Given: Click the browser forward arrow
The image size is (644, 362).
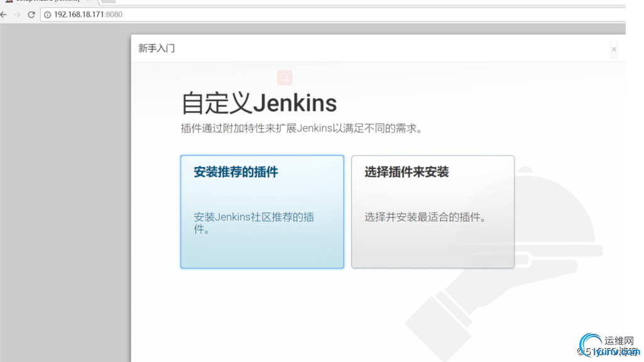Looking at the screenshot, I should 17,15.
